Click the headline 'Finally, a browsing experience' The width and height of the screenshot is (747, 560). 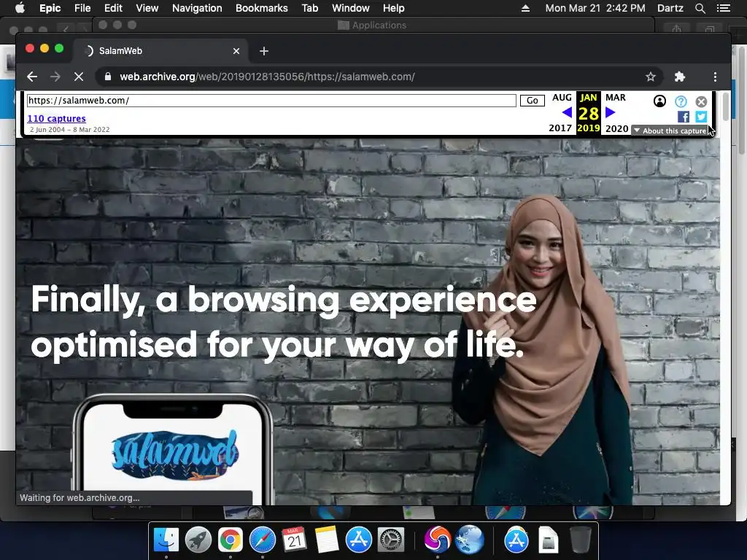[x=284, y=300]
